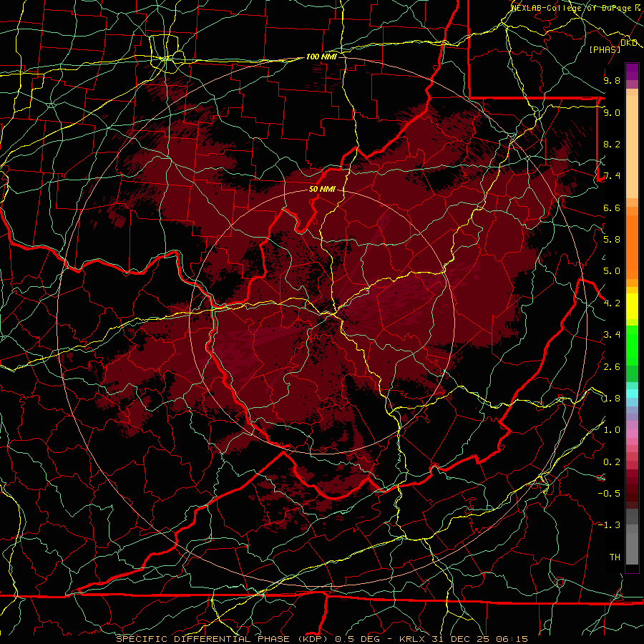Click the 9.0 value on the color scale
This screenshot has height=644, width=644.
612,112
